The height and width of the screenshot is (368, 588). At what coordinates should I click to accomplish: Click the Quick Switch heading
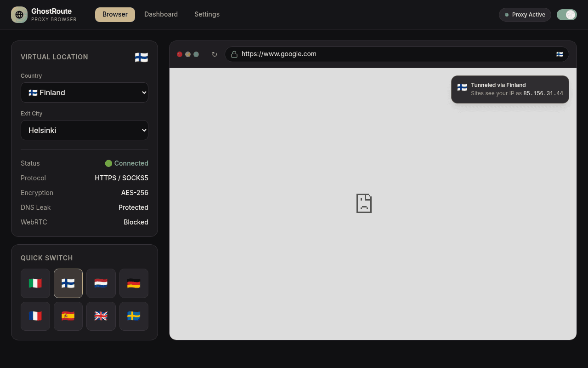47,258
